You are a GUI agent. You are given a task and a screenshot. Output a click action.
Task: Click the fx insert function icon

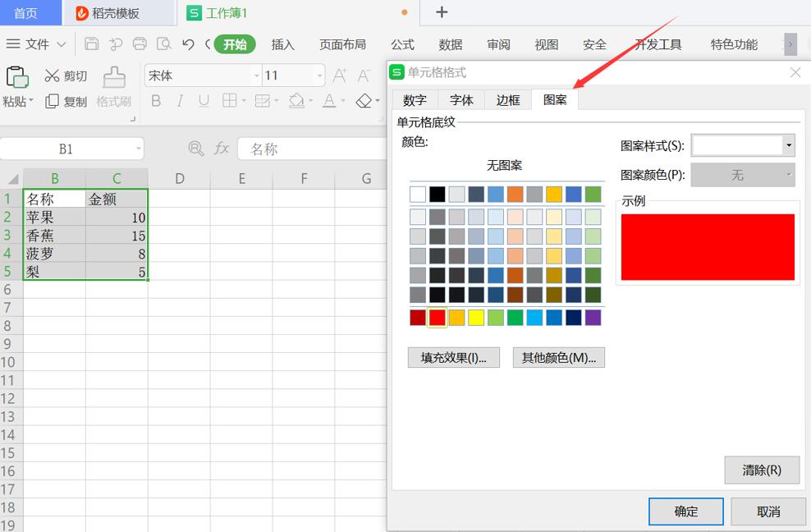(222, 149)
